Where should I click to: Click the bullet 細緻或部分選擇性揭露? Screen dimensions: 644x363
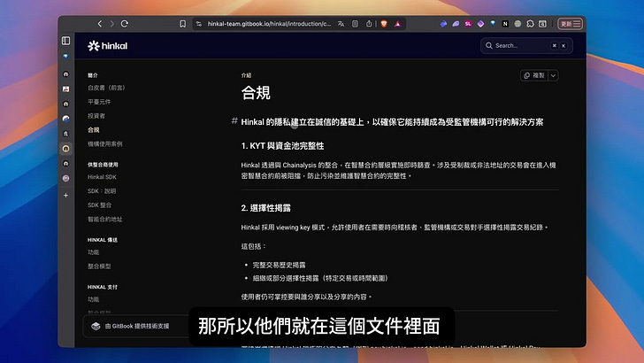320,278
